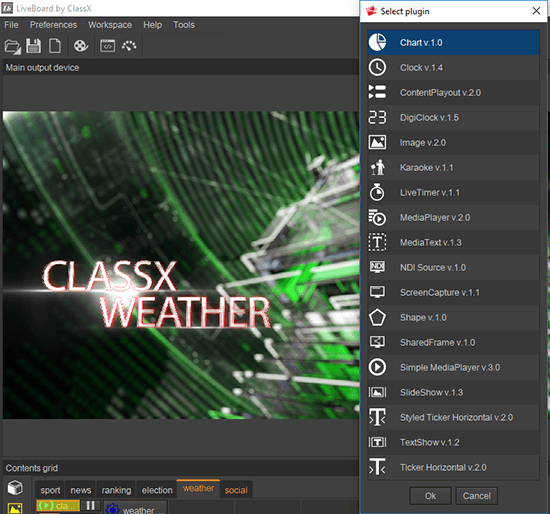The width and height of the screenshot is (550, 514).
Task: Select Simple MediaPlayer v.3.0 text
Action: click(450, 367)
